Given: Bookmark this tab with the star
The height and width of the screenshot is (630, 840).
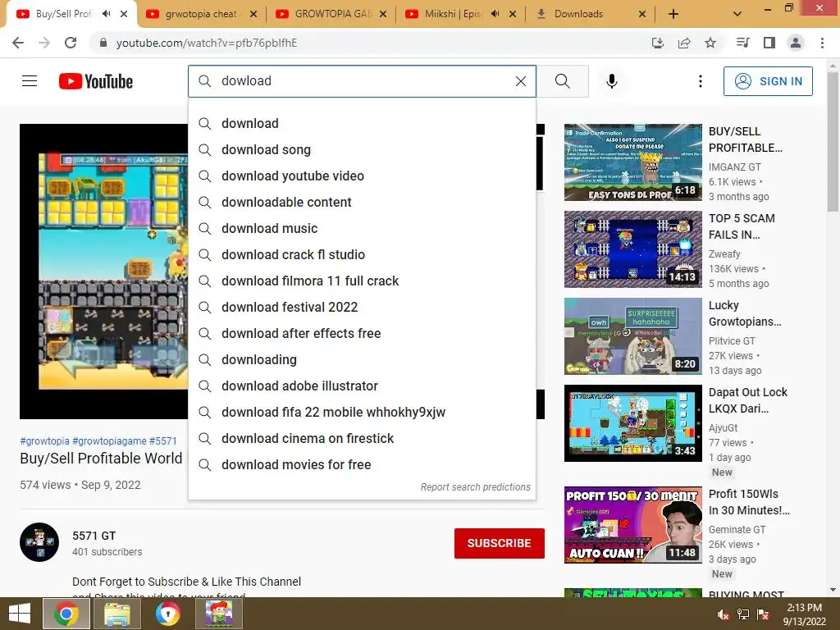Looking at the screenshot, I should pos(710,43).
